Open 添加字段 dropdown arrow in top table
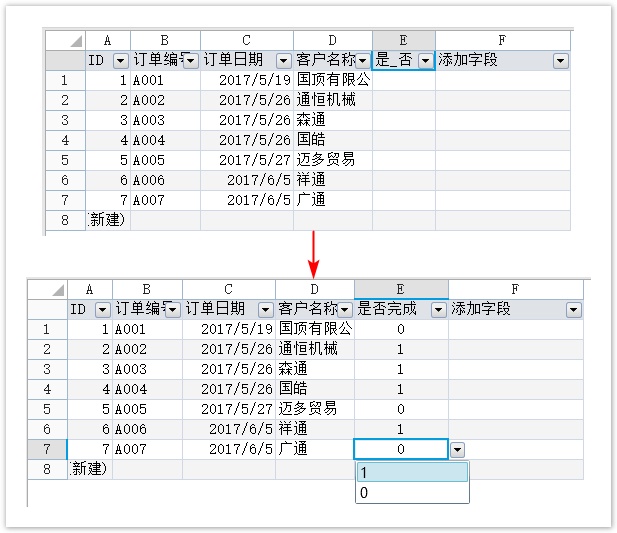617x533 pixels. pos(560,61)
